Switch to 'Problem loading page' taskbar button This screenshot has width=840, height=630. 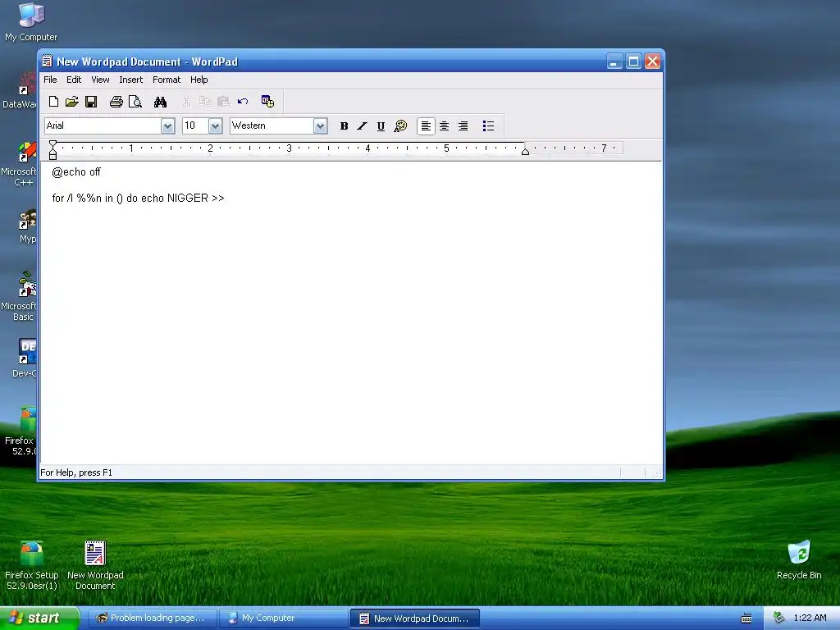pyautogui.click(x=151, y=619)
